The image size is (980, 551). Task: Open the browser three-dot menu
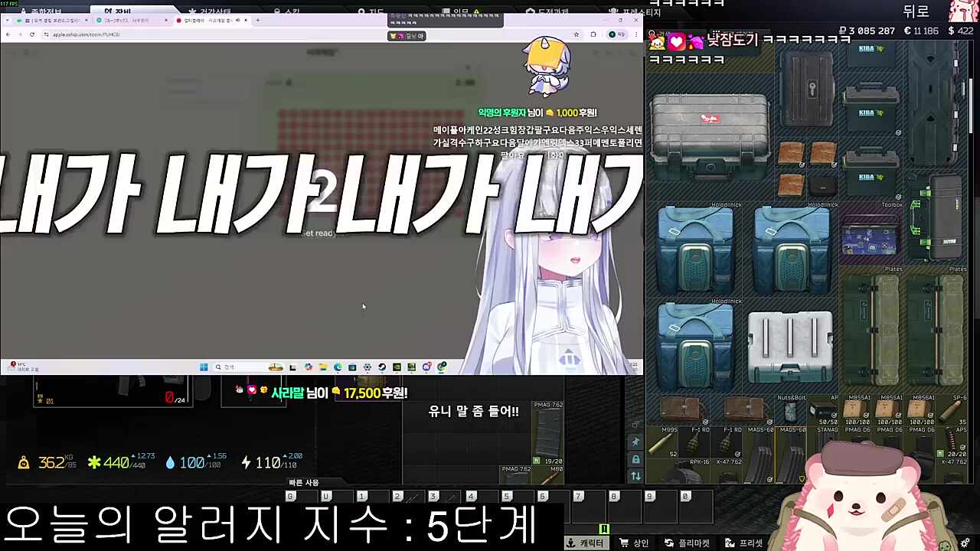(635, 34)
